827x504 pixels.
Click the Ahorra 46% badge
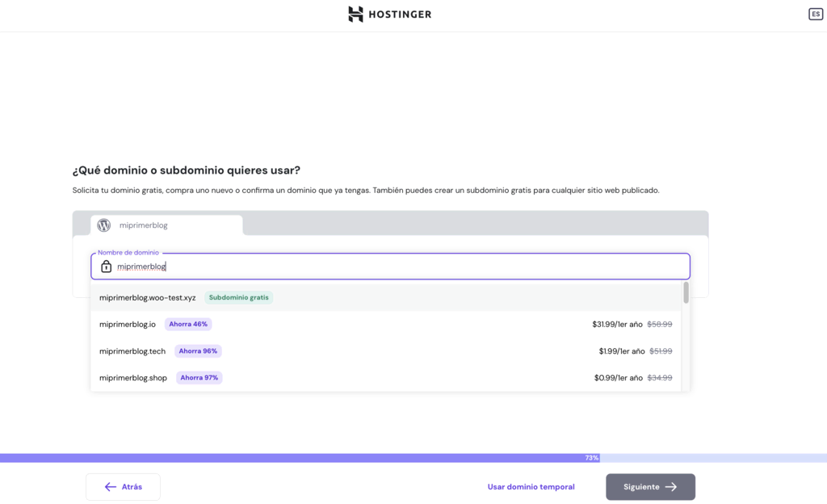pyautogui.click(x=188, y=324)
